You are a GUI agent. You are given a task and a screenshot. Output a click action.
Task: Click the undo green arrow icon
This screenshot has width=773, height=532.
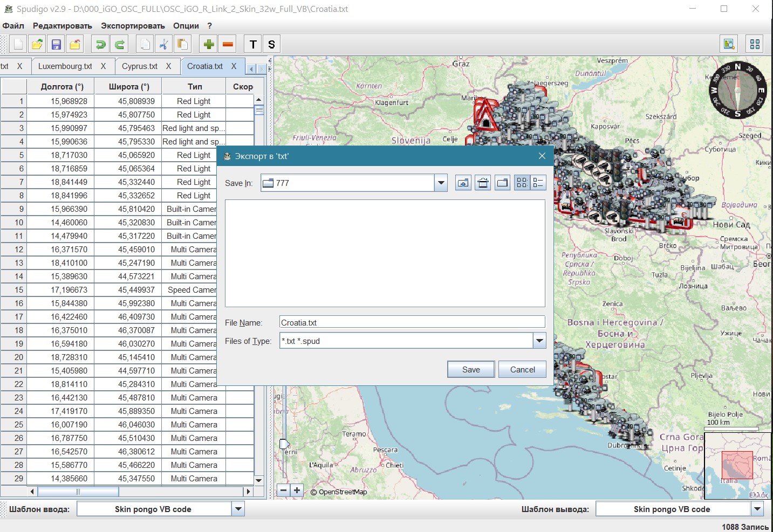100,44
